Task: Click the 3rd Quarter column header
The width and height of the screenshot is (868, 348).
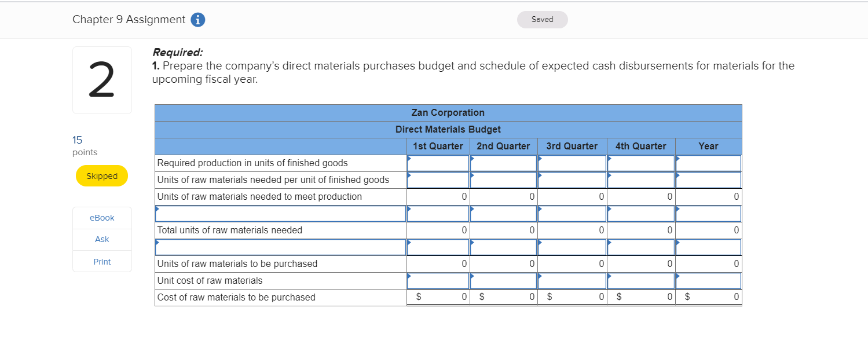Action: [x=572, y=146]
